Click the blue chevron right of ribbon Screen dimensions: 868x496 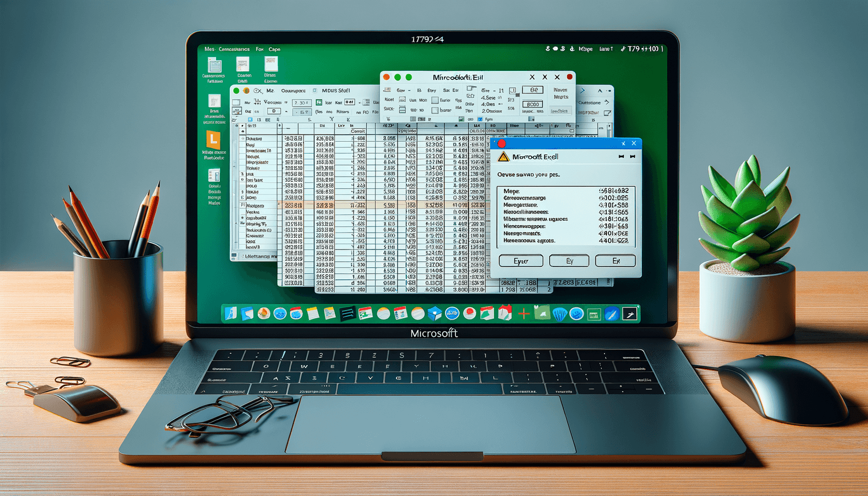click(583, 91)
